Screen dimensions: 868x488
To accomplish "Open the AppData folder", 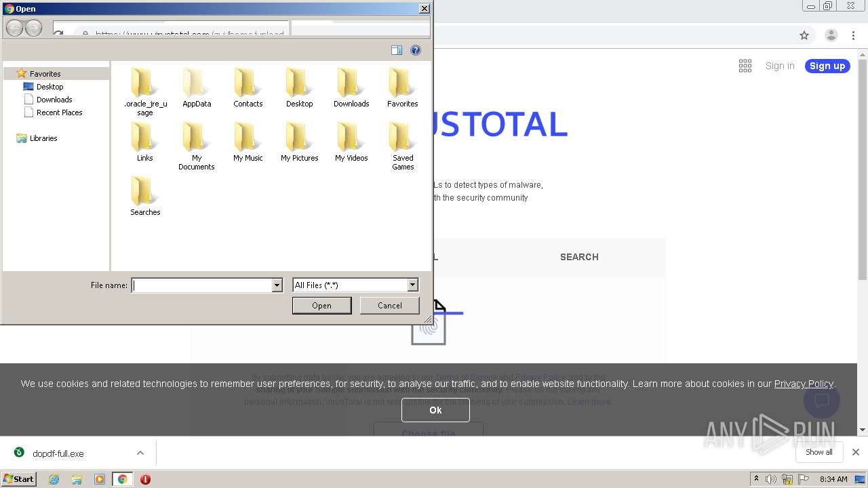I will [197, 88].
